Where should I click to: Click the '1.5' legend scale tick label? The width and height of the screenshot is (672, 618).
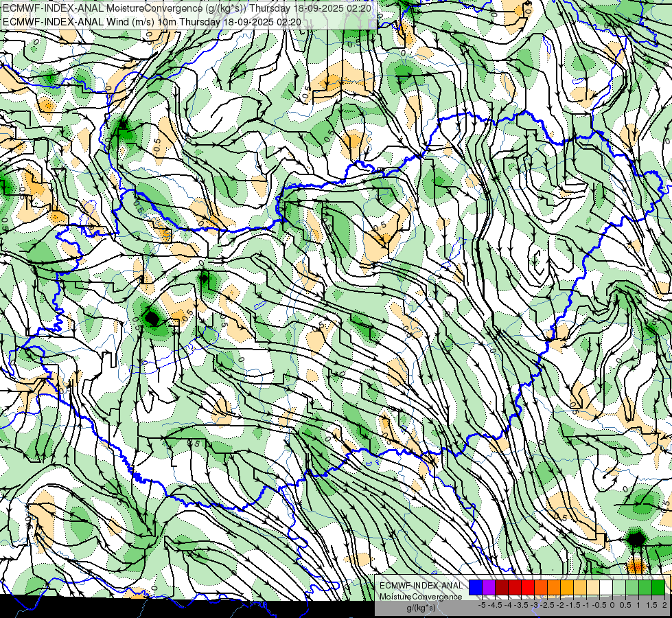652,605
